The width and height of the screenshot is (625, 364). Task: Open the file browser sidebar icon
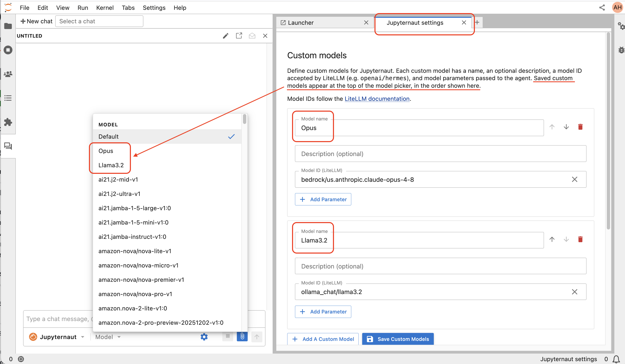click(8, 26)
